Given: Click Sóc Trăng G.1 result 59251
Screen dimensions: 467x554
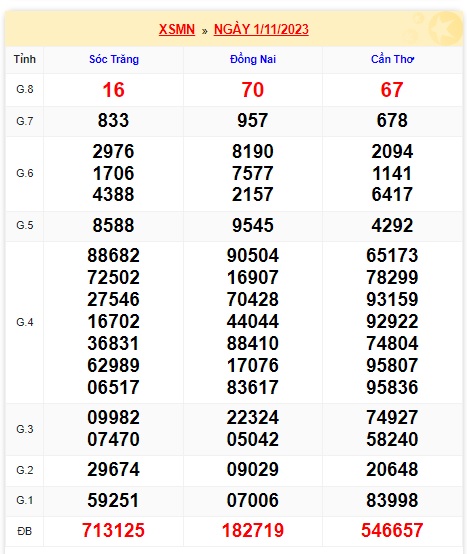Looking at the screenshot, I should pos(113,500).
